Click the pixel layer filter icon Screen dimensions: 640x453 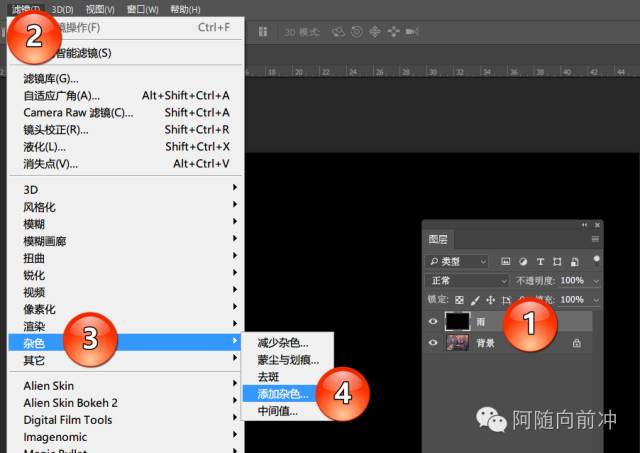506,261
